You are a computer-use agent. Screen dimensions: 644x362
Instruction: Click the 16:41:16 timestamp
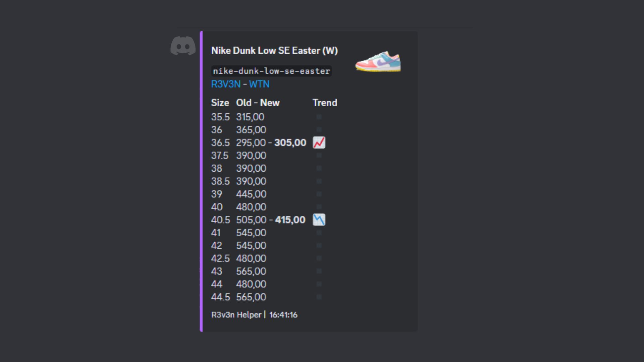coord(283,315)
